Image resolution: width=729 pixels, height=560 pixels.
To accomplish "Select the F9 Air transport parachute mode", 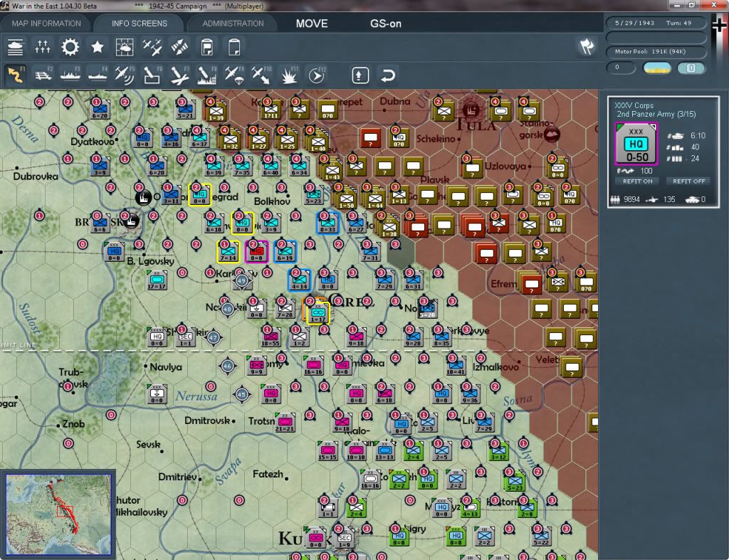I will 234,75.
